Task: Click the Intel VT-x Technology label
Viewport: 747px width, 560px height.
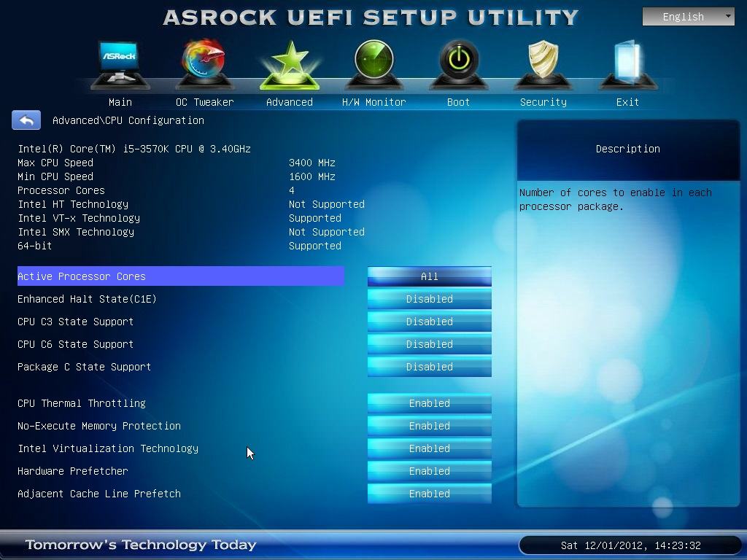Action: (79, 217)
